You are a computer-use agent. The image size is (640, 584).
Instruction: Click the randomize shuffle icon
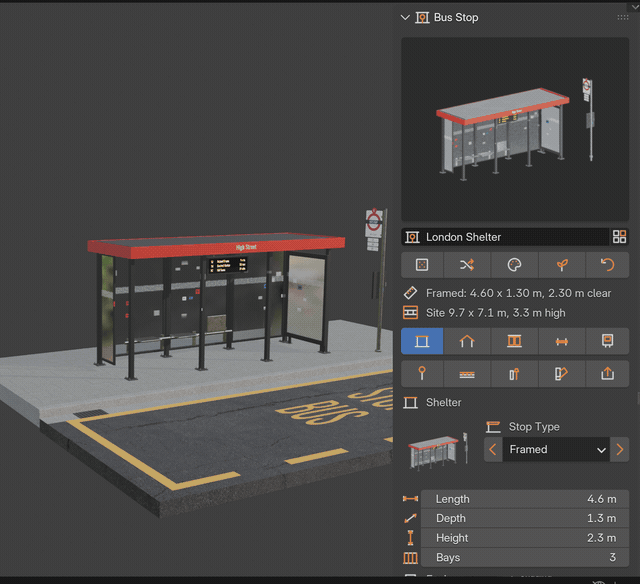pyautogui.click(x=467, y=265)
